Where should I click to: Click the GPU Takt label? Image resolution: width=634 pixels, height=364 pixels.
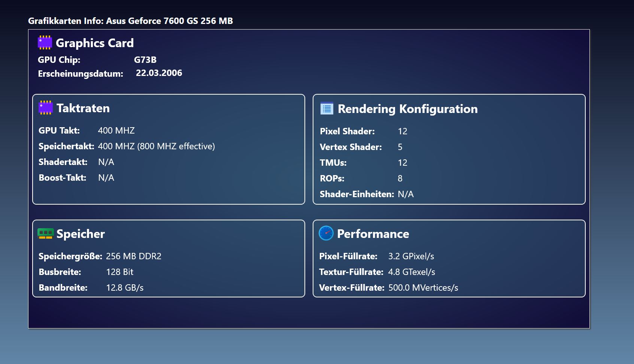[x=59, y=131]
